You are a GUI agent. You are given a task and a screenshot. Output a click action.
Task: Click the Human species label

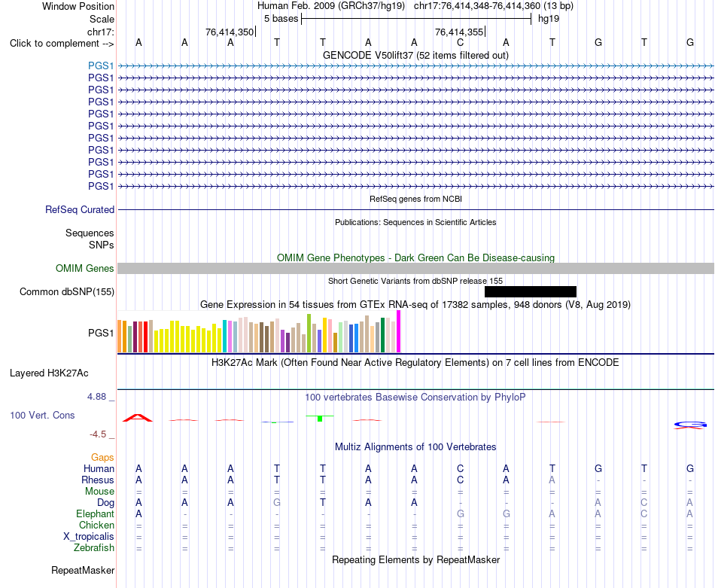click(x=99, y=468)
